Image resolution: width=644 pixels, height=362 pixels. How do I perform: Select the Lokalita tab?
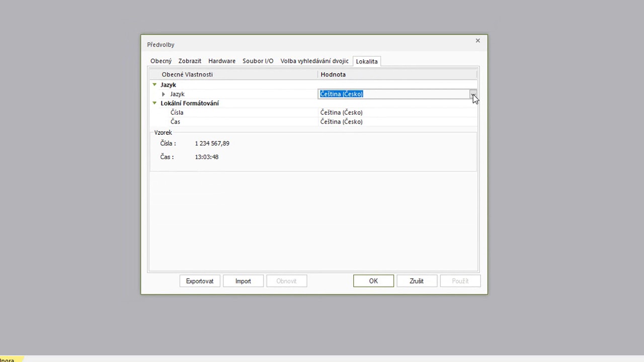(366, 61)
